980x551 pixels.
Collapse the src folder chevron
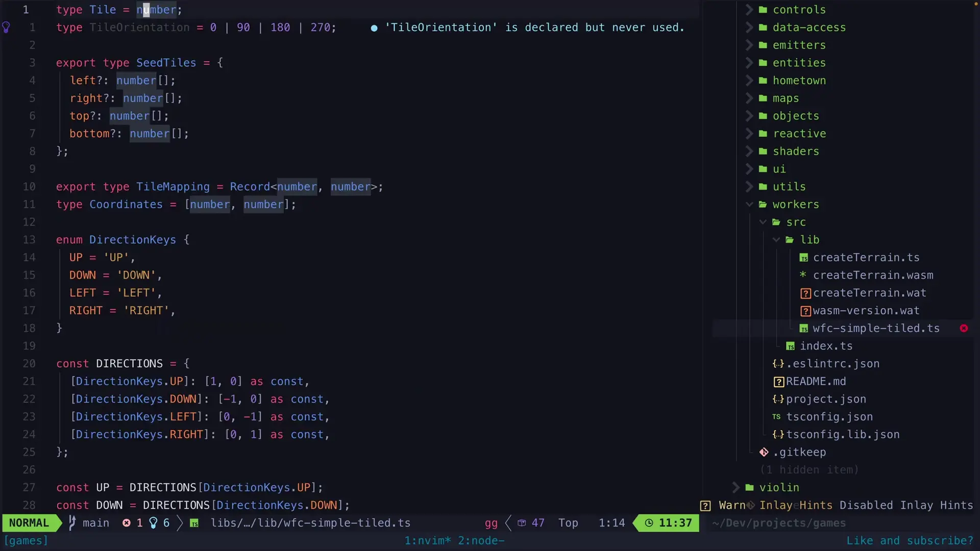pos(763,222)
